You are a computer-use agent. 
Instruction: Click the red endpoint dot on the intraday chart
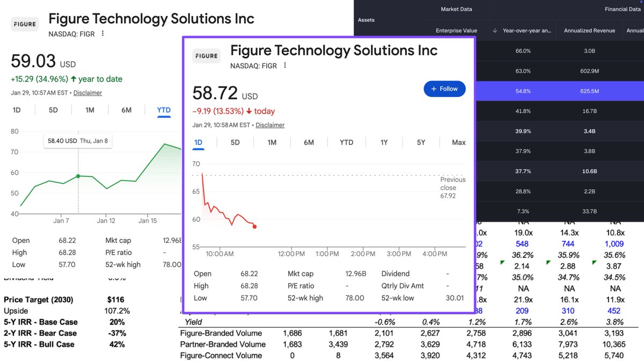(254, 227)
